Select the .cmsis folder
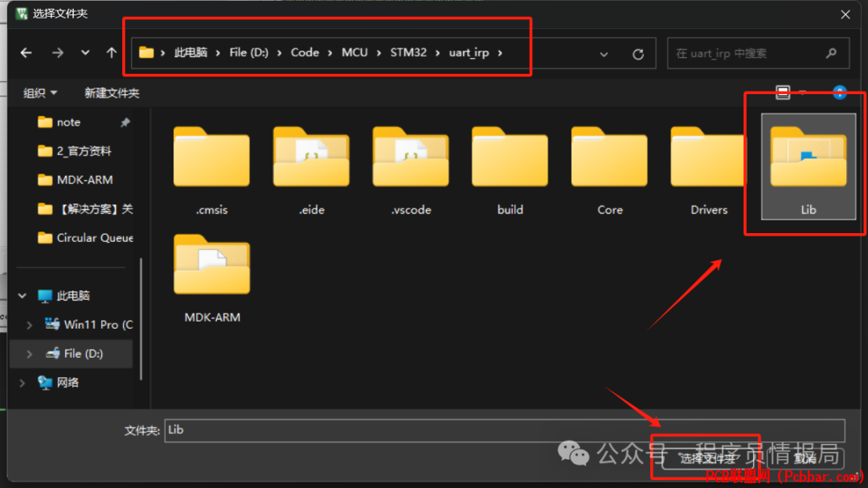Screen dimensions: 868x488 [211, 170]
